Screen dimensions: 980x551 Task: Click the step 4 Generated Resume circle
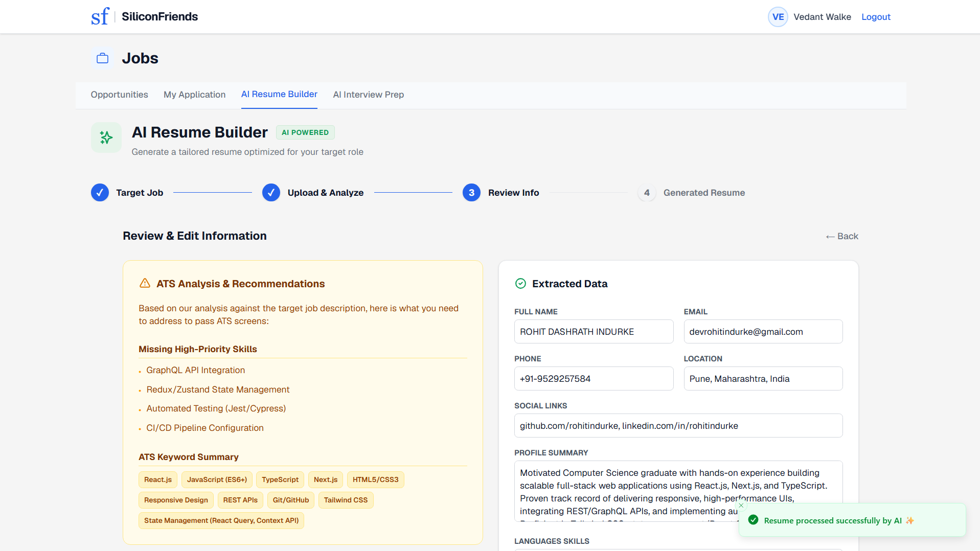click(x=647, y=193)
